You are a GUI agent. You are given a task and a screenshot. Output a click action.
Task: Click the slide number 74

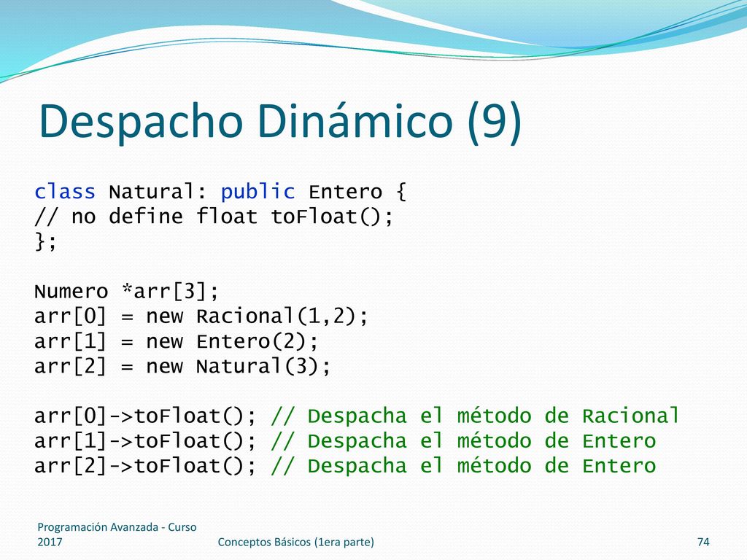[x=703, y=542]
